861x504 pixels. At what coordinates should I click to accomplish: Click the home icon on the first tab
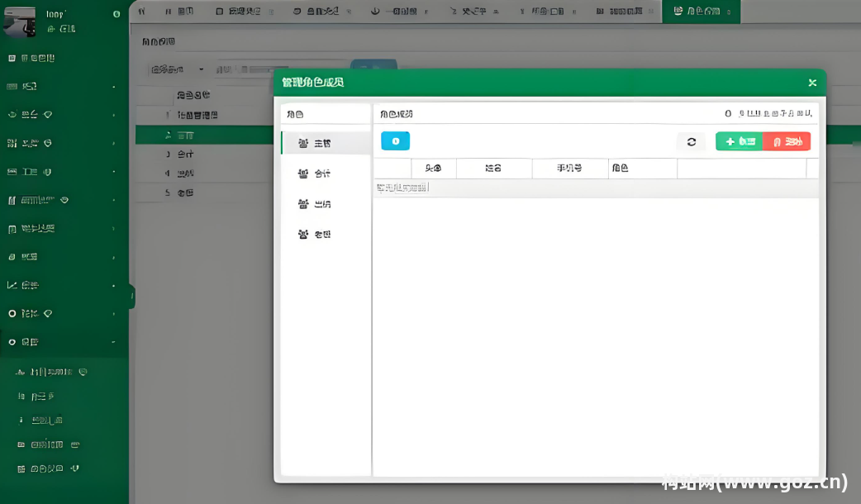[141, 11]
